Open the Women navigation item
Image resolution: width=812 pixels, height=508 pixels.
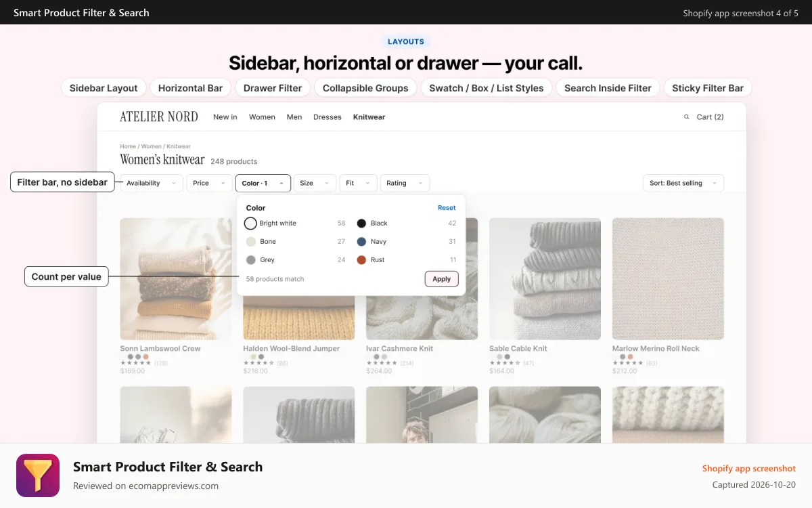pyautogui.click(x=262, y=117)
